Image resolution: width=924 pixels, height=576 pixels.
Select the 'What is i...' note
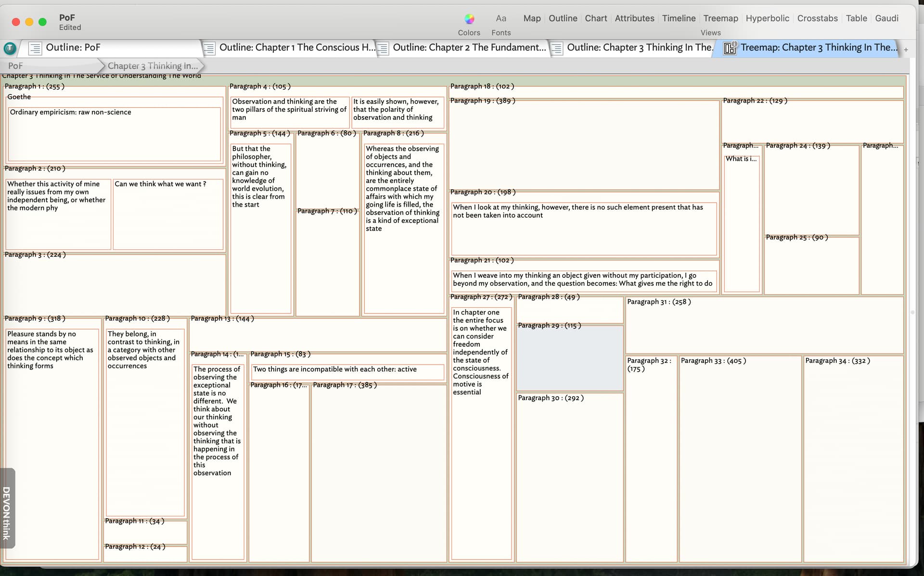coord(742,224)
